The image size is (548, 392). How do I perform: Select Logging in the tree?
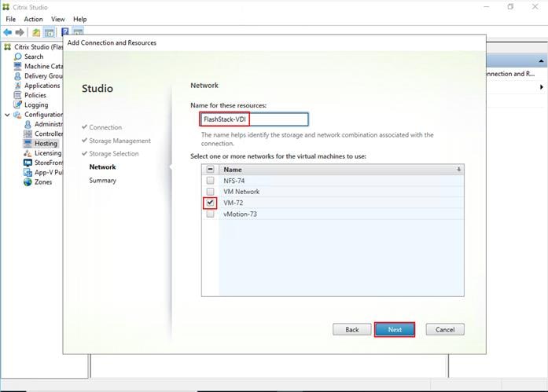click(x=36, y=104)
